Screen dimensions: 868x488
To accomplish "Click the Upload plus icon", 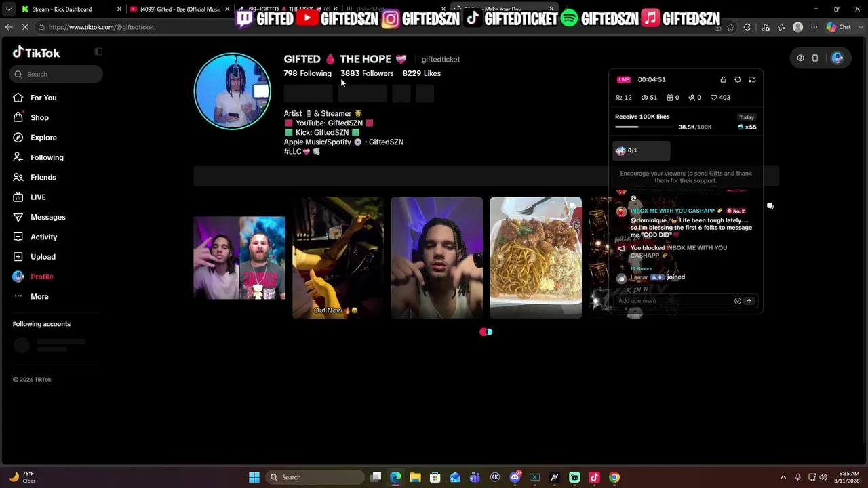I will (18, 257).
